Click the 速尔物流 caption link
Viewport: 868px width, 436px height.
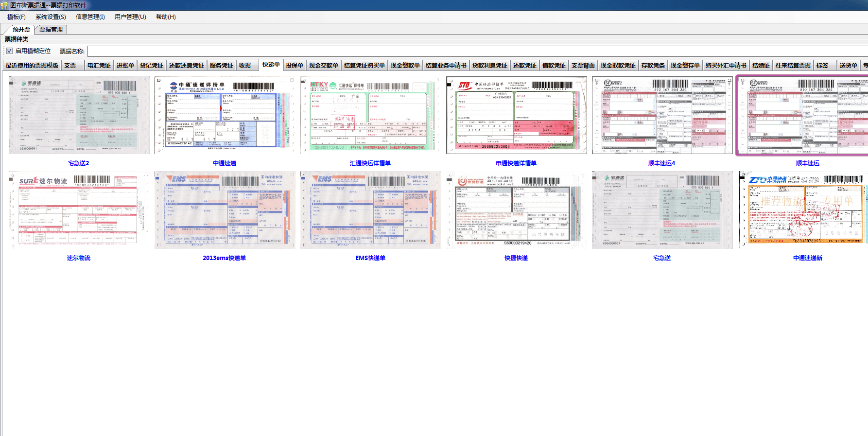79,258
